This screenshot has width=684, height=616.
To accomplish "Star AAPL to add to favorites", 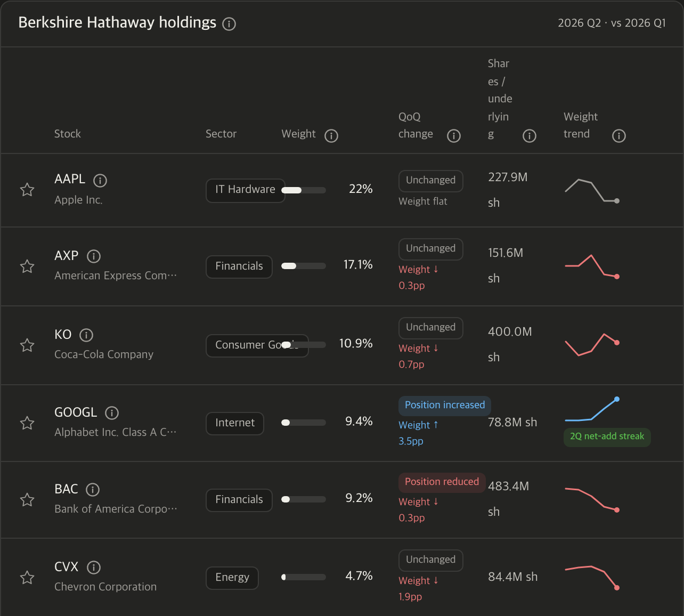I will click(27, 190).
